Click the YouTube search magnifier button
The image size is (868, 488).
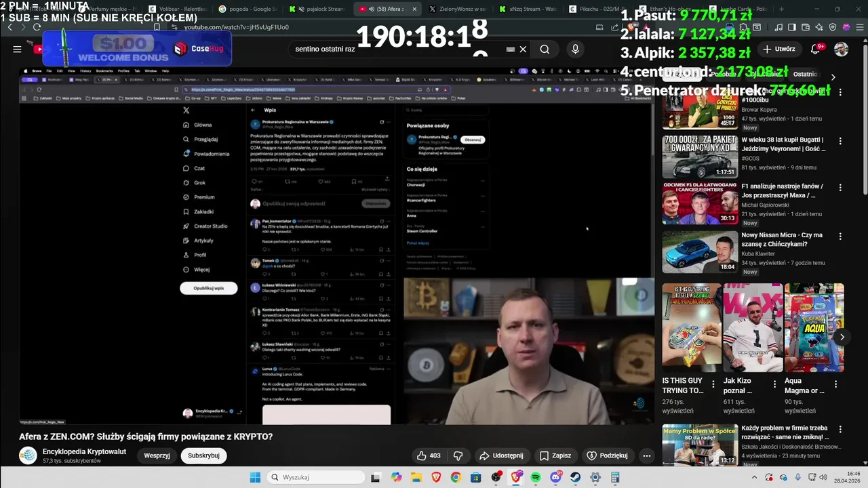(x=545, y=49)
